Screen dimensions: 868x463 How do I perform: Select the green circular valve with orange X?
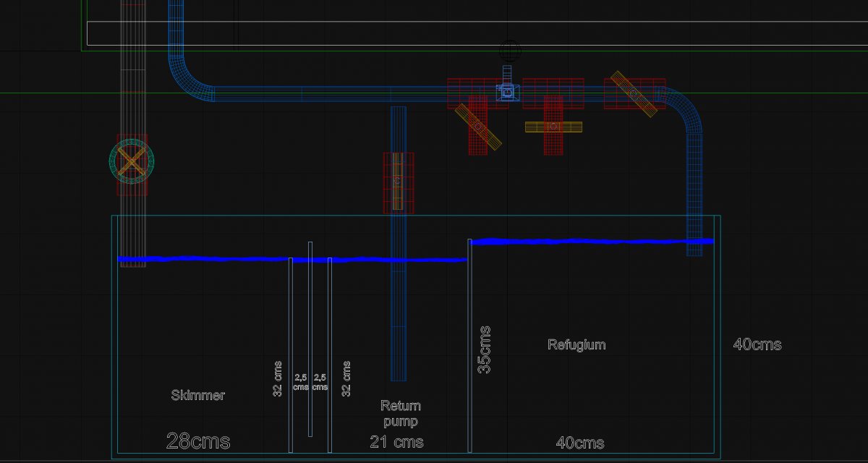click(132, 161)
